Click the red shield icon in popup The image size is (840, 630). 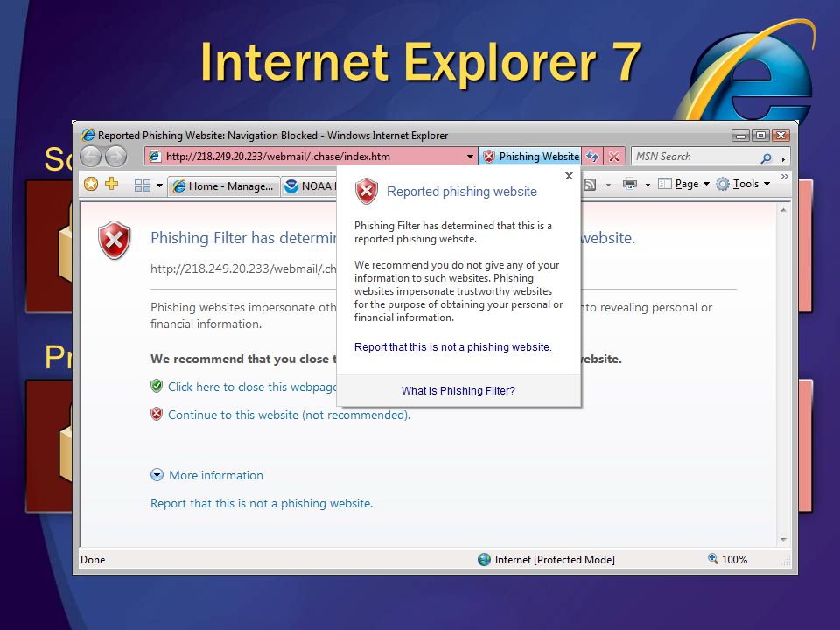tap(367, 191)
